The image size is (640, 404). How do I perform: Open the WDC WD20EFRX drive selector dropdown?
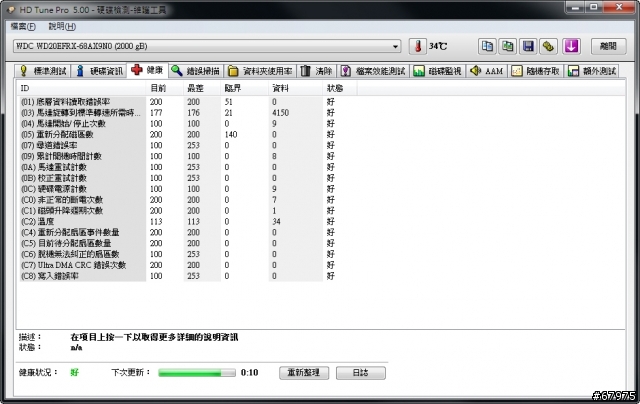(x=207, y=46)
